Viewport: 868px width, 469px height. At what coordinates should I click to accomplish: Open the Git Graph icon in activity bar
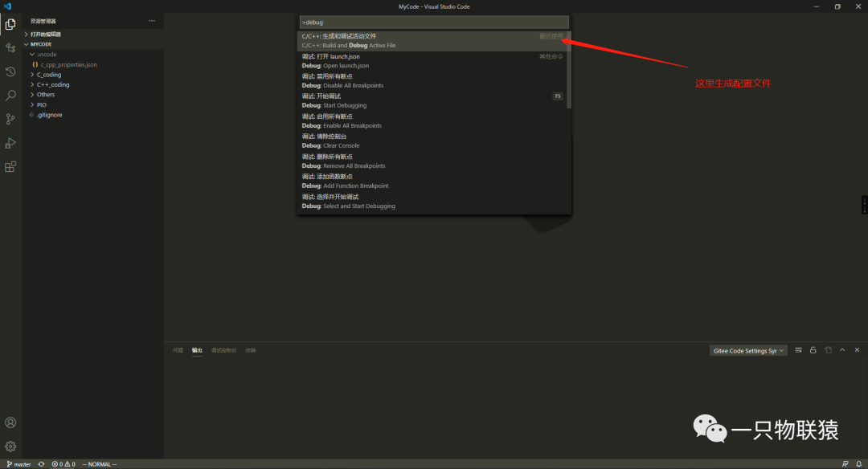pyautogui.click(x=10, y=48)
